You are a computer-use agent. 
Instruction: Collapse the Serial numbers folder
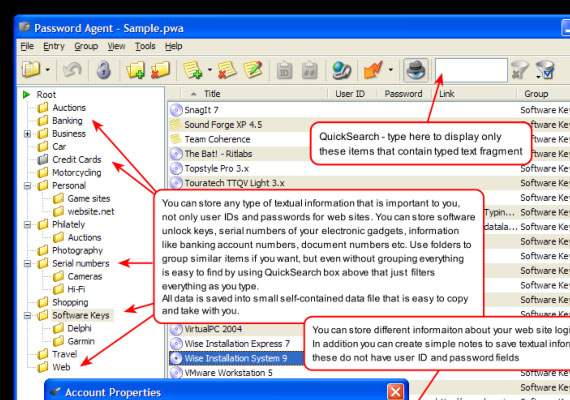pyautogui.click(x=27, y=264)
